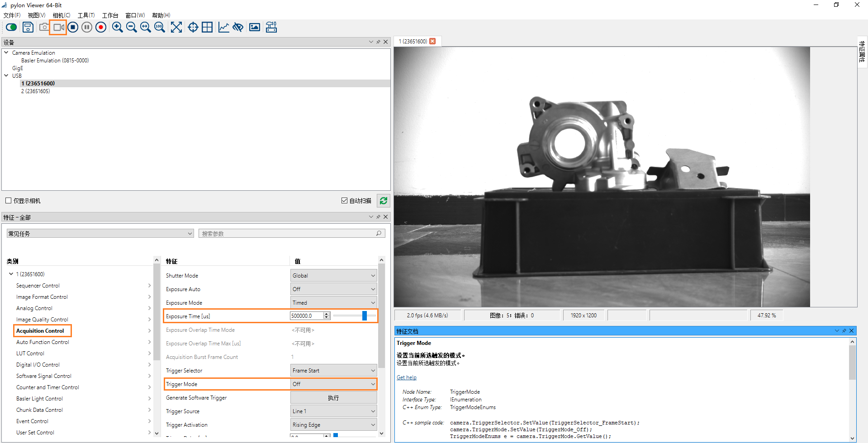Stop image acquisition with the stop button
The width and height of the screenshot is (868, 443).
point(73,28)
